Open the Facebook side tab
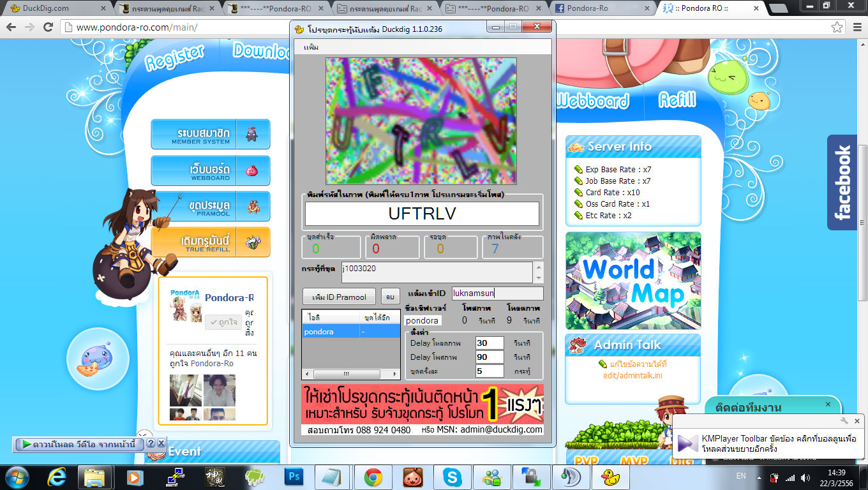Viewport: 868px width, 490px height. [842, 182]
